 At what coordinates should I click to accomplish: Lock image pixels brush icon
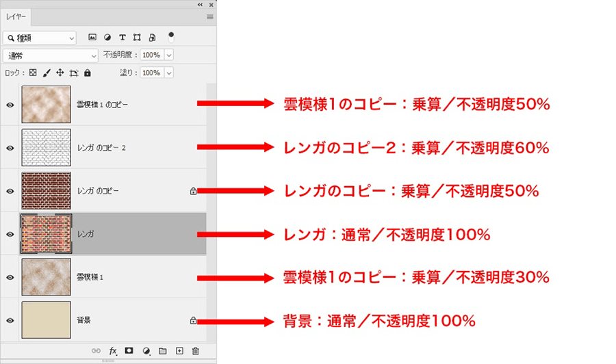(x=47, y=73)
